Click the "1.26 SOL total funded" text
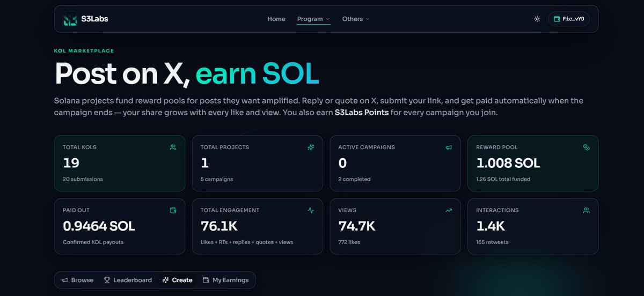 [503, 179]
